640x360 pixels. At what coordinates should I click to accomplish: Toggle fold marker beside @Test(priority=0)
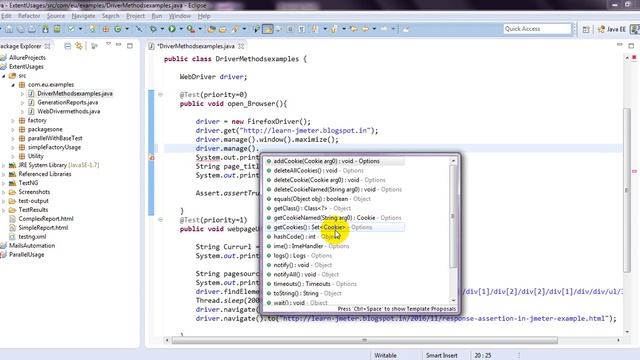point(160,95)
